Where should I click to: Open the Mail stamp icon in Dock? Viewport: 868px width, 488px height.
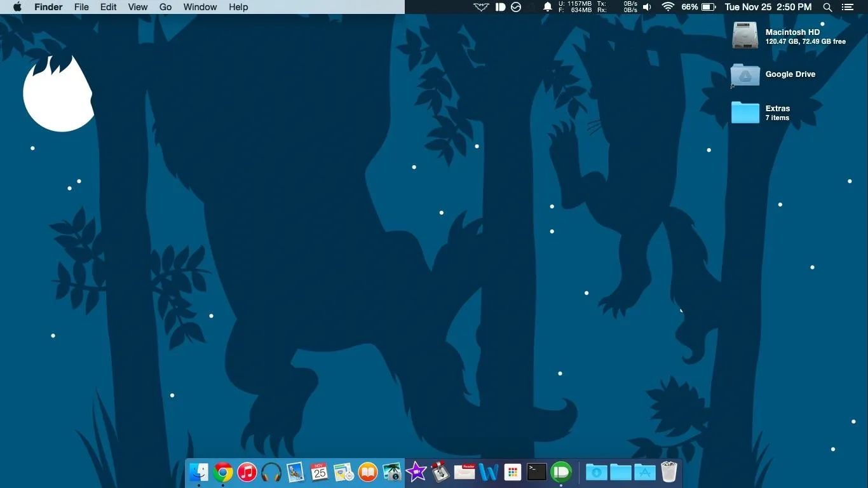pyautogui.click(x=295, y=472)
